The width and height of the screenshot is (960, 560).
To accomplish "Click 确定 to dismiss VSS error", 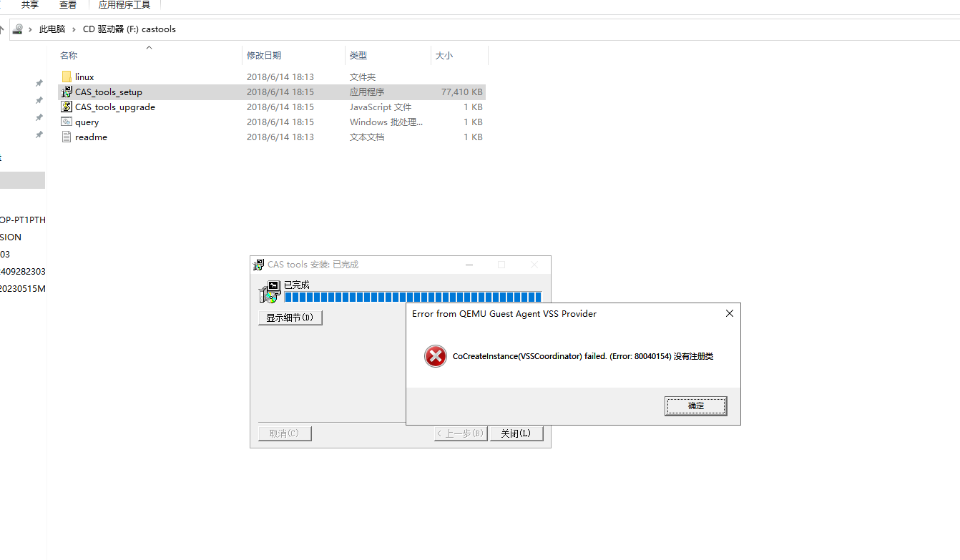I will pos(696,406).
